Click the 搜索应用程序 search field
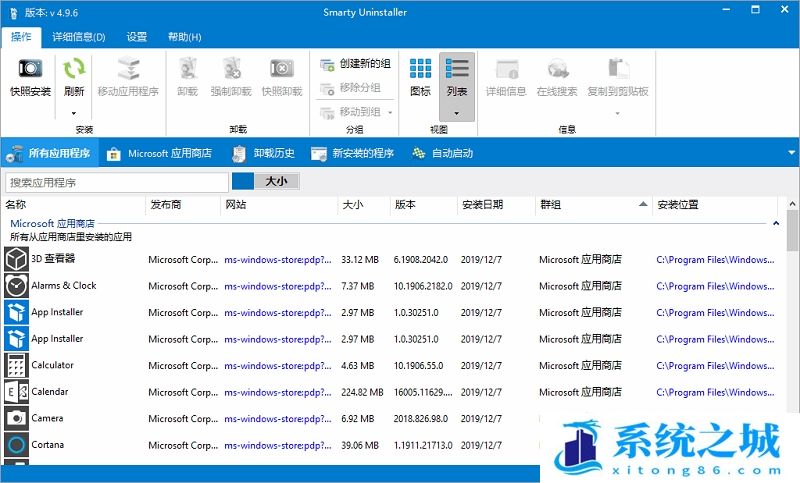This screenshot has height=483, width=800. click(117, 182)
